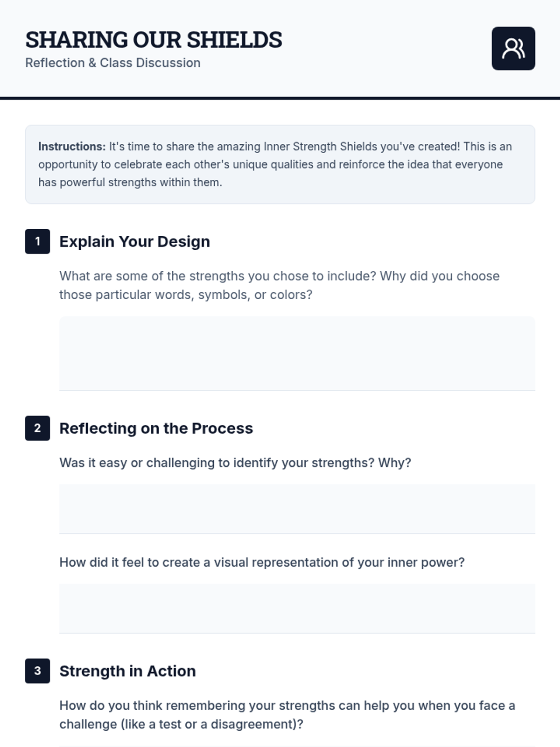560x747 pixels.
Task: Select the "Reflecting on the Process" heading
Action: pos(156,428)
